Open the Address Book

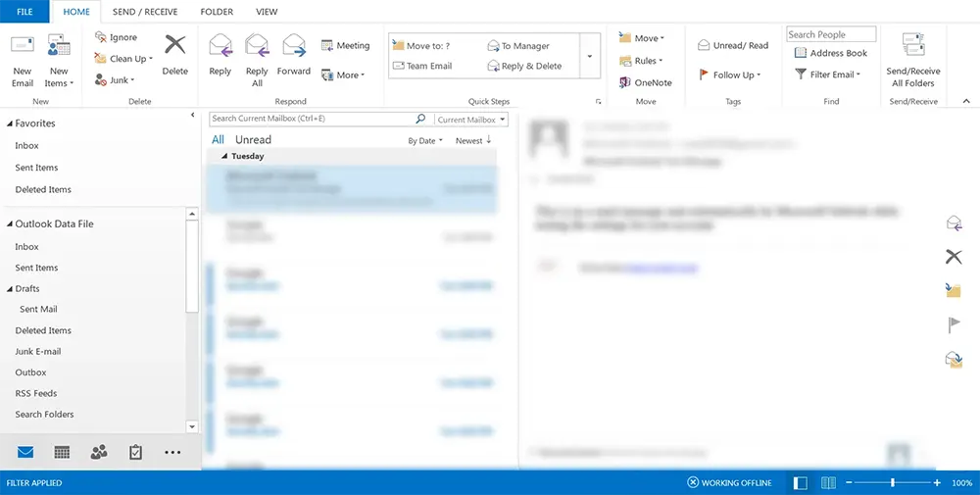[831, 53]
